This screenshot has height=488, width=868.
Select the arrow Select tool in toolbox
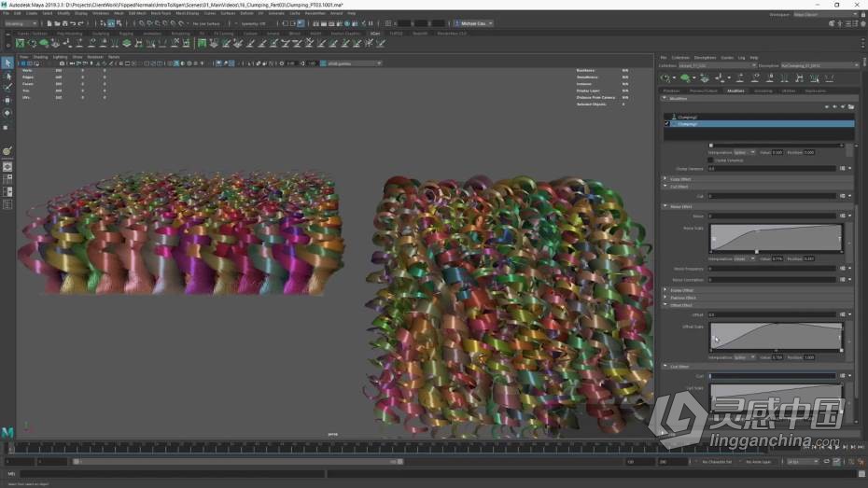pyautogui.click(x=7, y=63)
